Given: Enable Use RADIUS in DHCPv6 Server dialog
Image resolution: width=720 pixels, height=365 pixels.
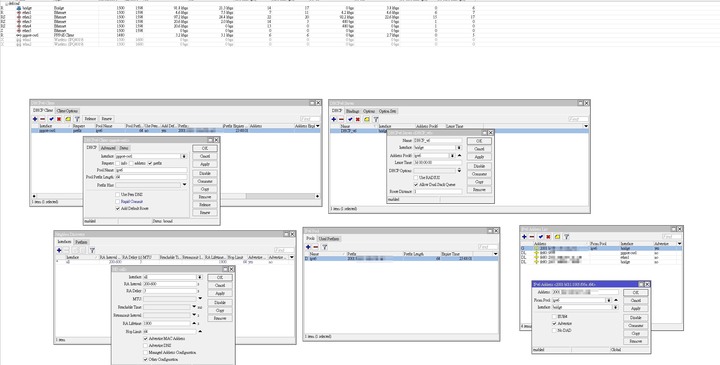Looking at the screenshot, I should tap(416, 177).
